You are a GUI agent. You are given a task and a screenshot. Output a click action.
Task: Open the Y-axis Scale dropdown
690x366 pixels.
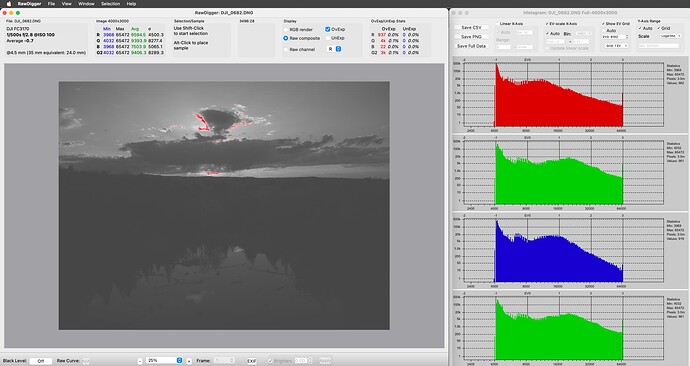pos(670,36)
